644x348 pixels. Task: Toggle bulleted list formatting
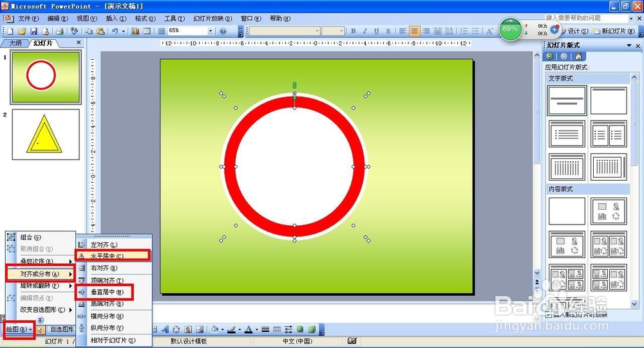tap(475, 31)
